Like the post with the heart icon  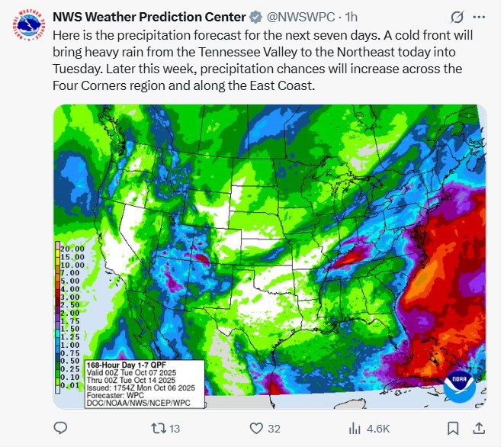click(256, 428)
